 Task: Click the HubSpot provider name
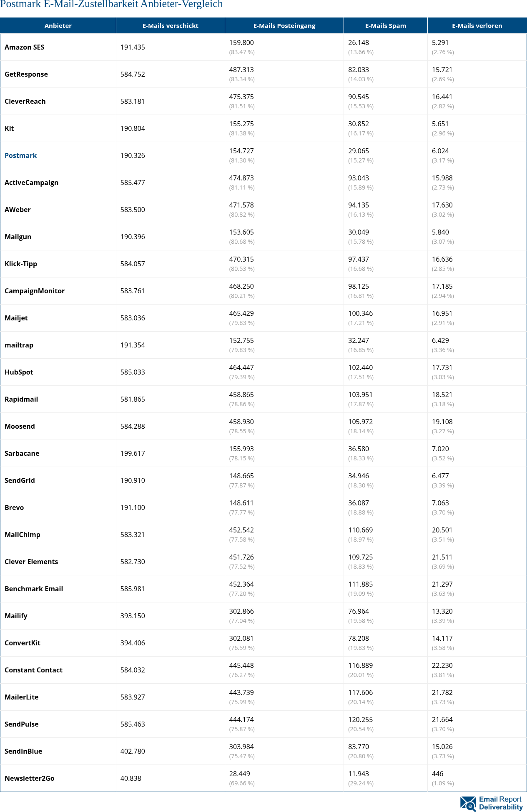point(19,372)
